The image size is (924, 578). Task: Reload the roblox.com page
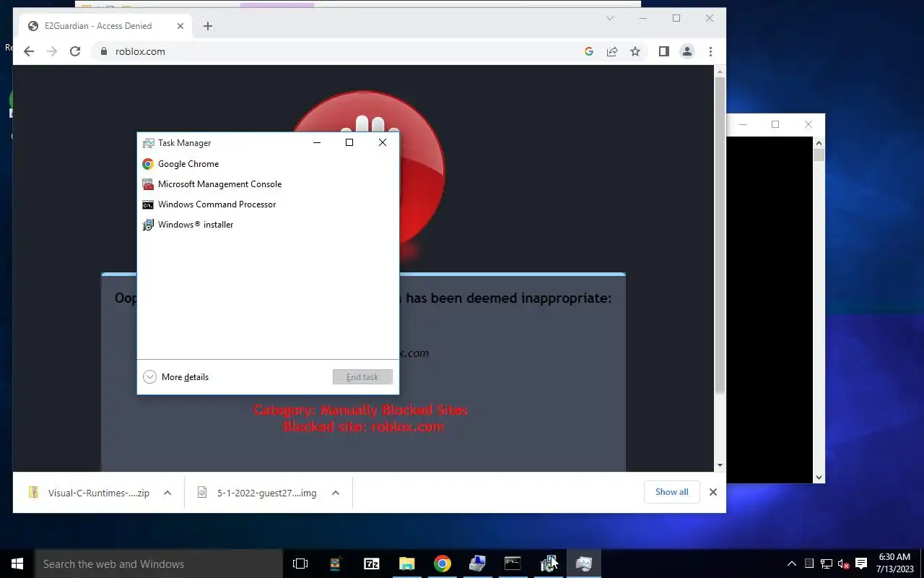tap(75, 51)
